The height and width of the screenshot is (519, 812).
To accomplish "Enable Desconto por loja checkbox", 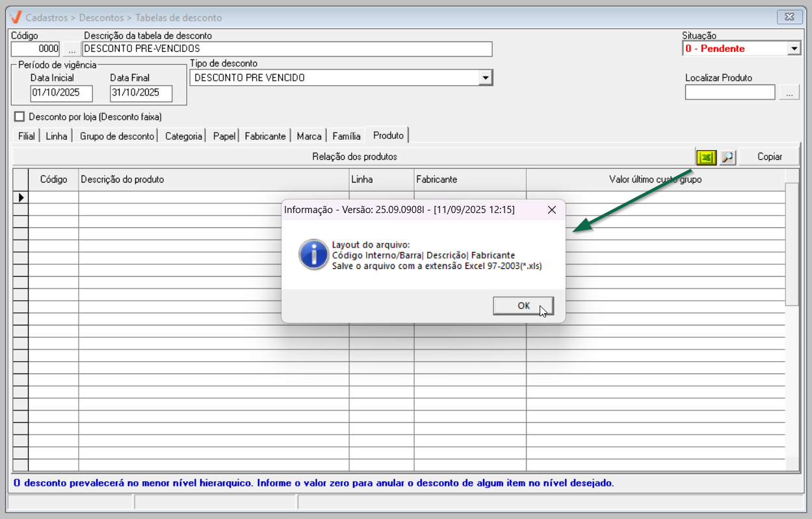I will 19,117.
